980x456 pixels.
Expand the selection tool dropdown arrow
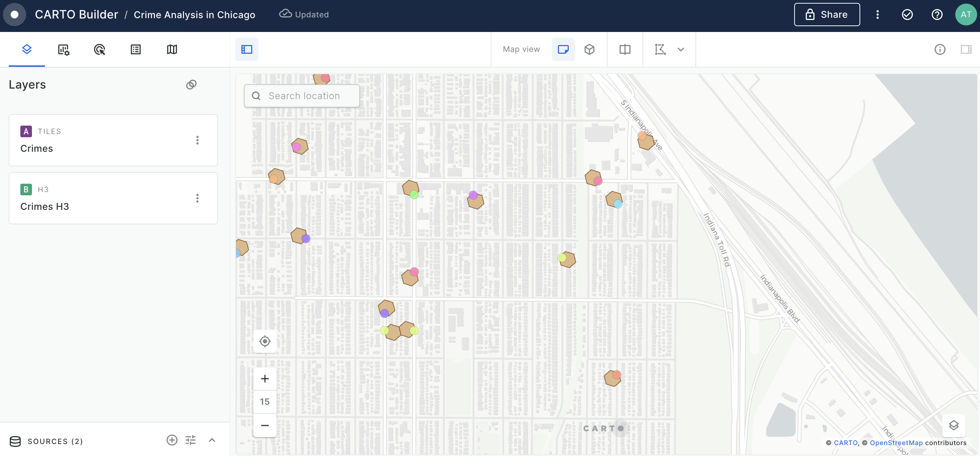click(681, 49)
